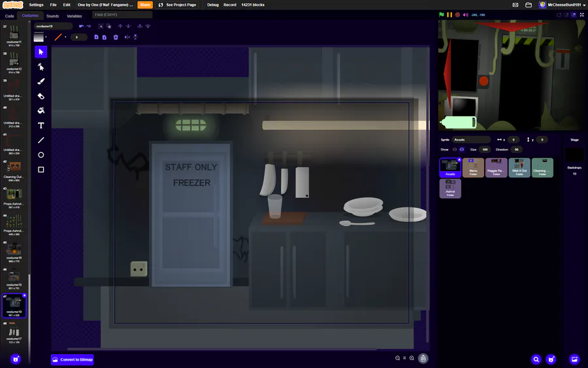
Task: Zoom out the paint canvas
Action: 397,358
